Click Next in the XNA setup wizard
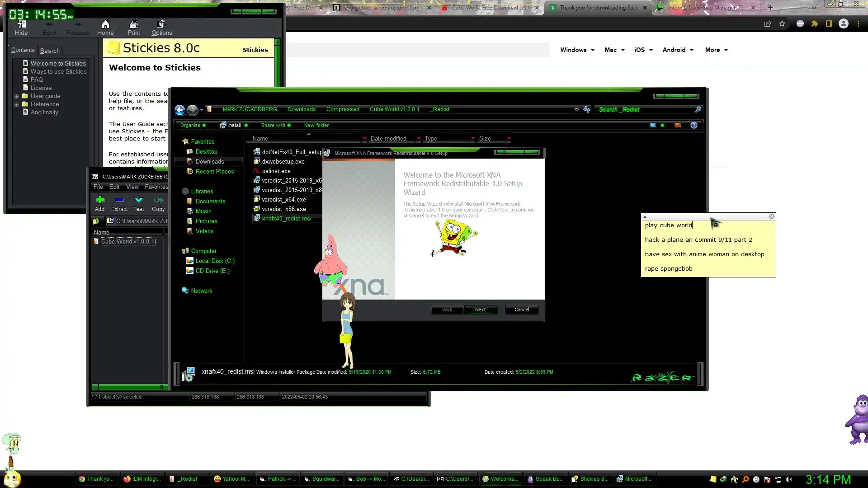 pyautogui.click(x=480, y=310)
